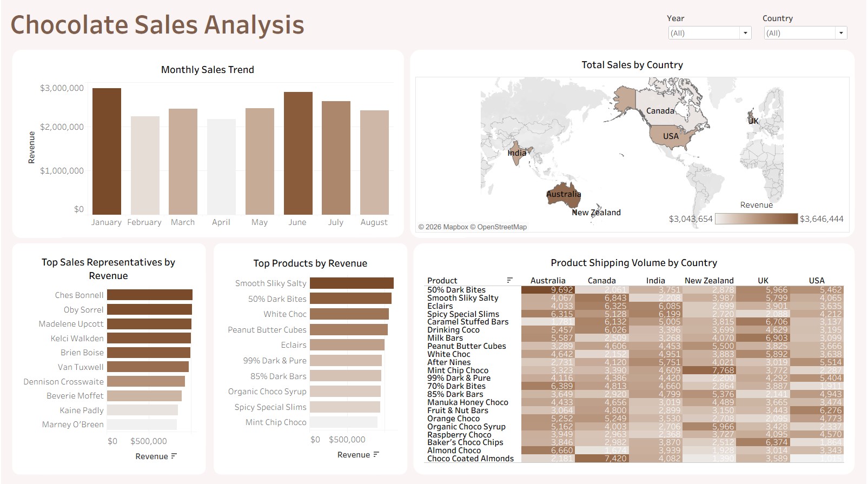Select the Mint Chip Choco product bar
868x484 pixels.
tap(343, 422)
